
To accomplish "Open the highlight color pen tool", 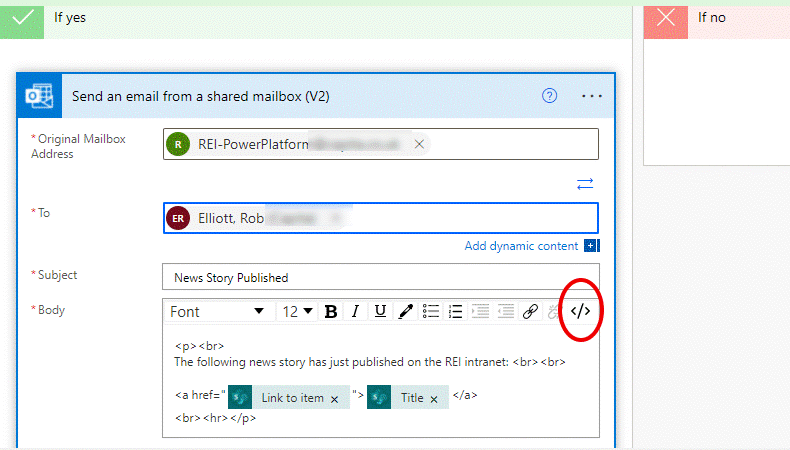I will click(406, 311).
